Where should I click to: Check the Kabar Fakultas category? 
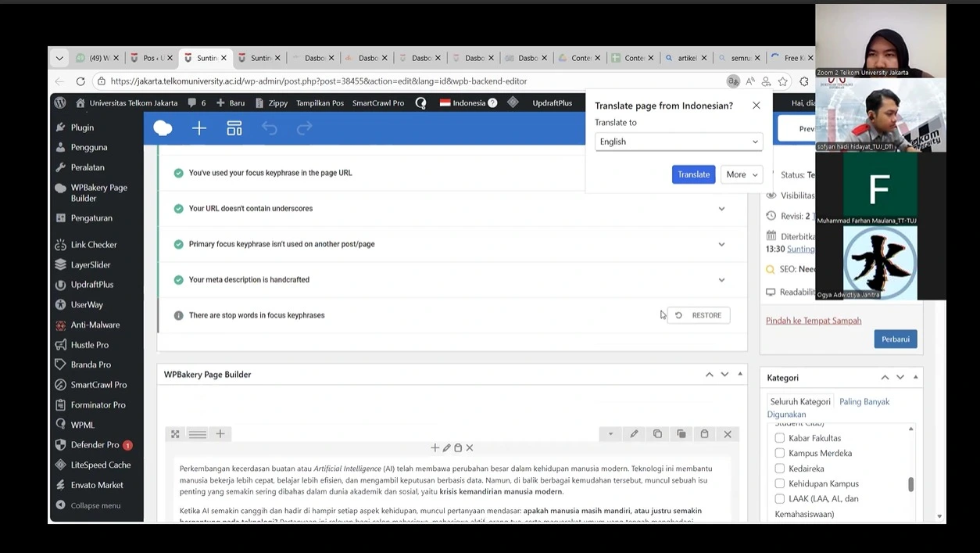pos(779,438)
